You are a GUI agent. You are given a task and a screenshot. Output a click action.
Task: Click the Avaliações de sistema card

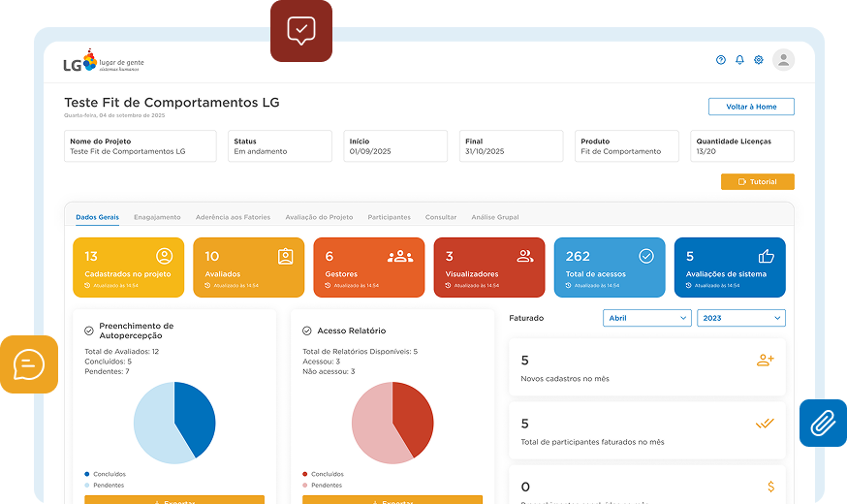coord(729,267)
